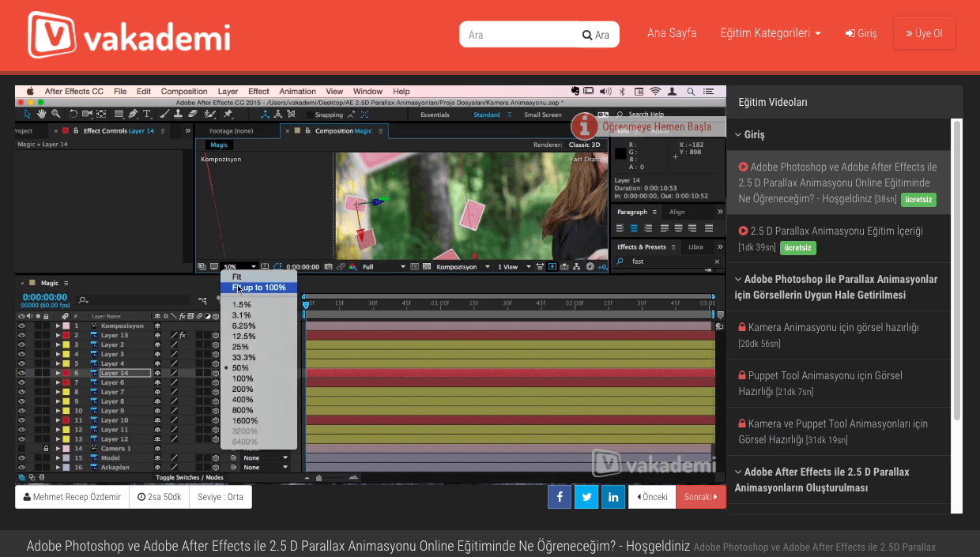Go to next video with Sonraki
The width and height of the screenshot is (980, 557).
(700, 497)
